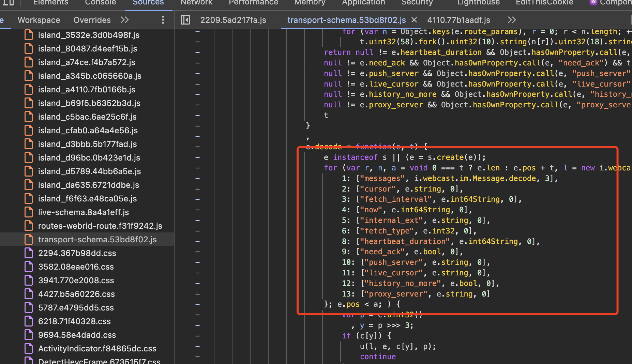The image size is (632, 364).
Task: Switch to the Network panel
Action: point(197,3)
